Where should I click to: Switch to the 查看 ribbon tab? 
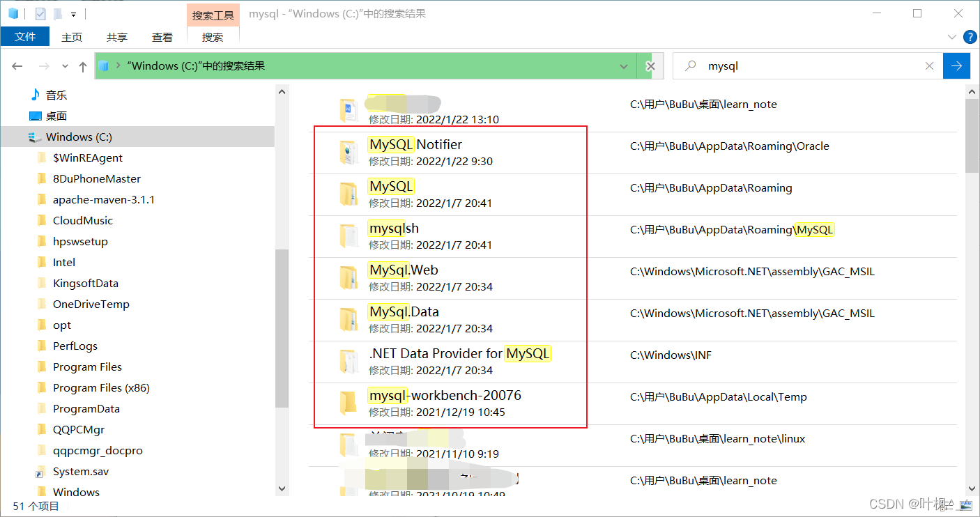click(x=162, y=37)
